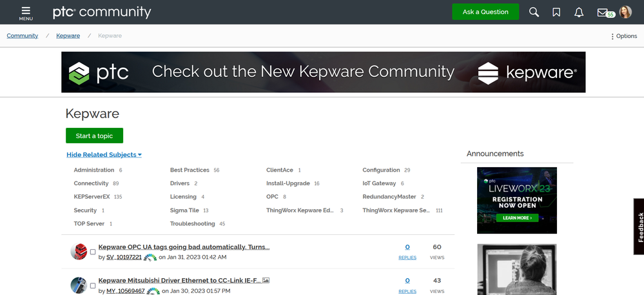The image size is (644, 295).
Task: Click the SV_10197221 author avatar
Action: click(x=79, y=251)
